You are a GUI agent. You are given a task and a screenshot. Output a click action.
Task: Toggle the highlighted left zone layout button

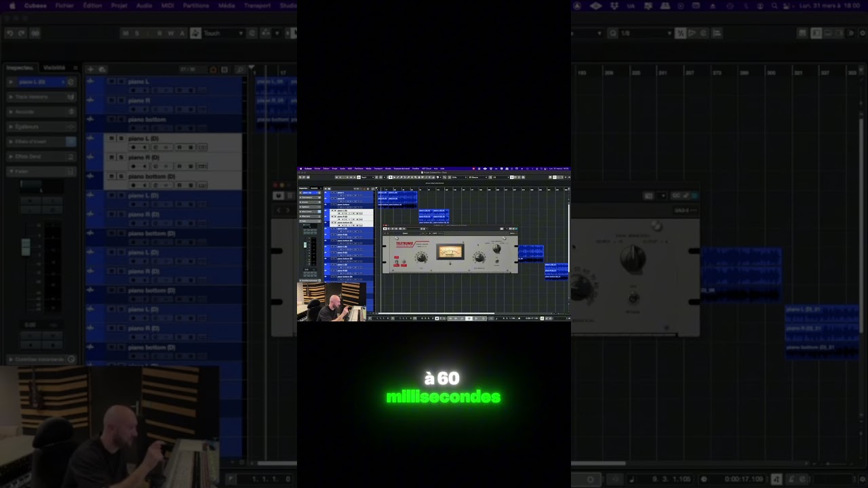[816, 33]
